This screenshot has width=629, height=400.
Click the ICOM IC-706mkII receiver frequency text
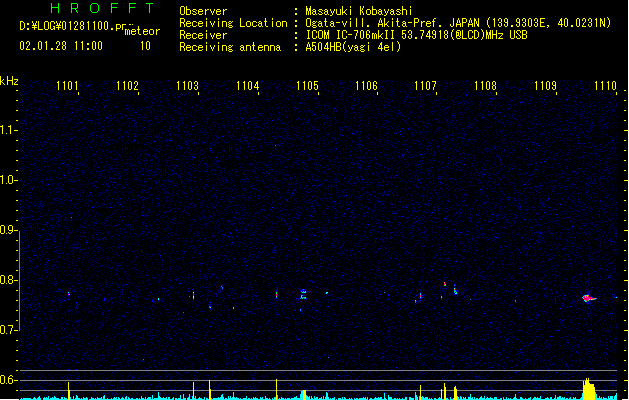point(416,35)
